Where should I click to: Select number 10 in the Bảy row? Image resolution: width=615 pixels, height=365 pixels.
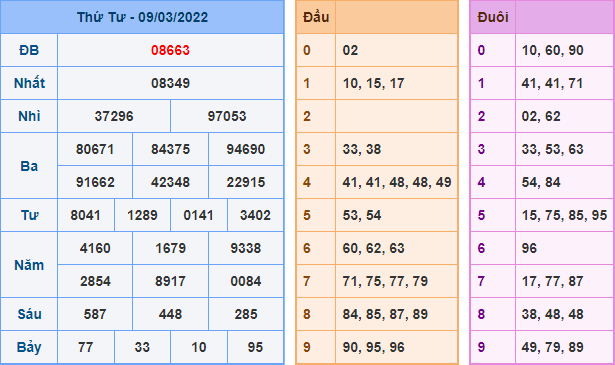[198, 347]
